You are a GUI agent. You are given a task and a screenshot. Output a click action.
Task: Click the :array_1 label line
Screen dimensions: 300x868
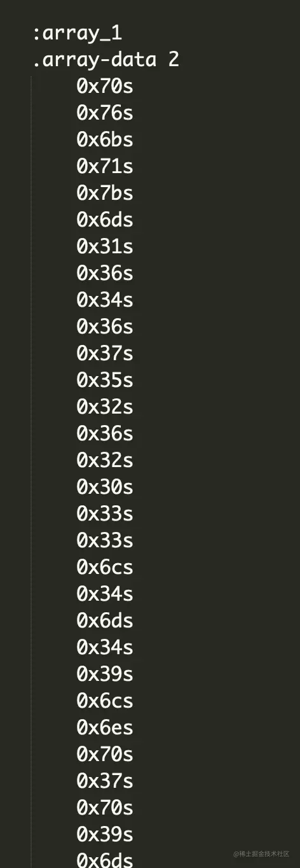click(76, 33)
